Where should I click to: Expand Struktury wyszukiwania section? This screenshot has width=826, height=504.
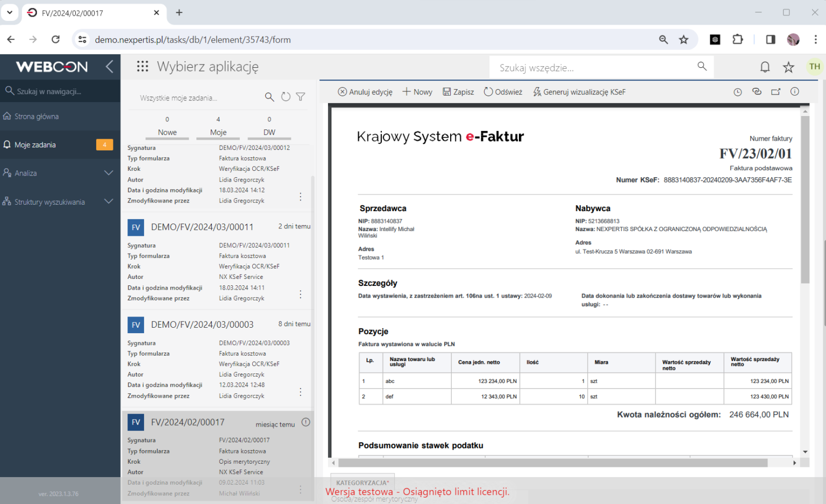(x=108, y=201)
